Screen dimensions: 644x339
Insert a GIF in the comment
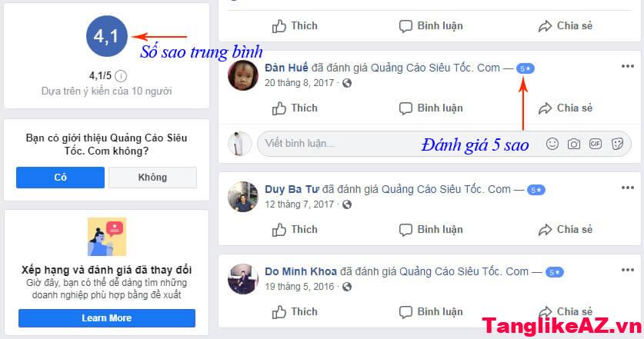pos(595,144)
